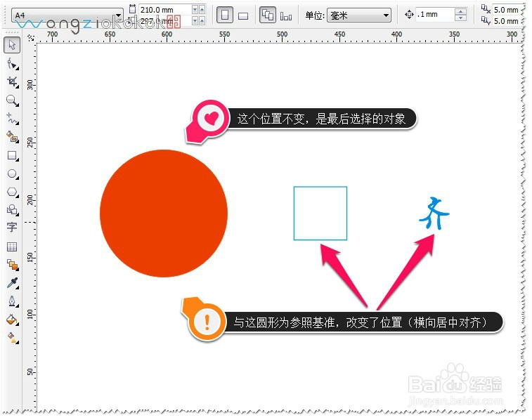Select the Polygon tool

13,192
